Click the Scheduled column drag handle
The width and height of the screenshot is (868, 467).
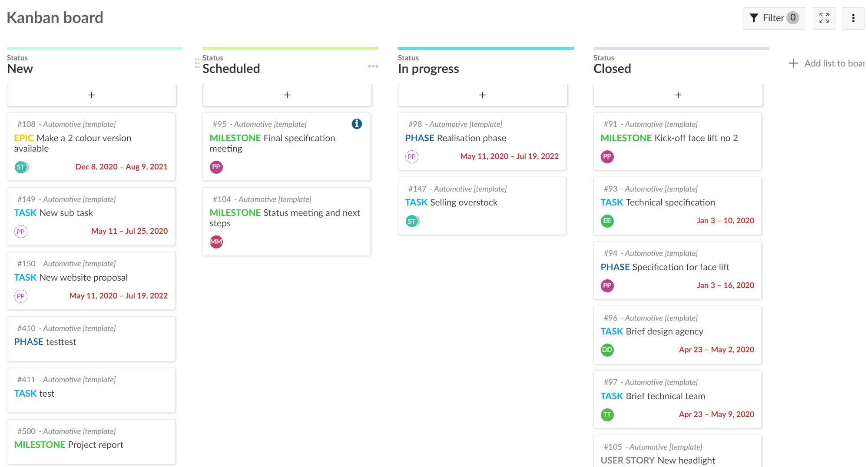click(197, 63)
